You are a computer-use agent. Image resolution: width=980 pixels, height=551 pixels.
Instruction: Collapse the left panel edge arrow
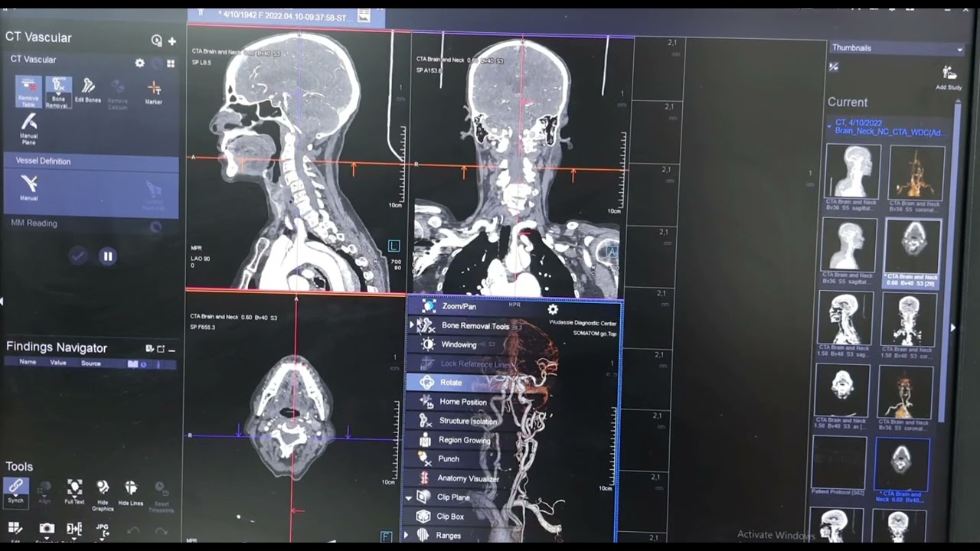point(2,300)
